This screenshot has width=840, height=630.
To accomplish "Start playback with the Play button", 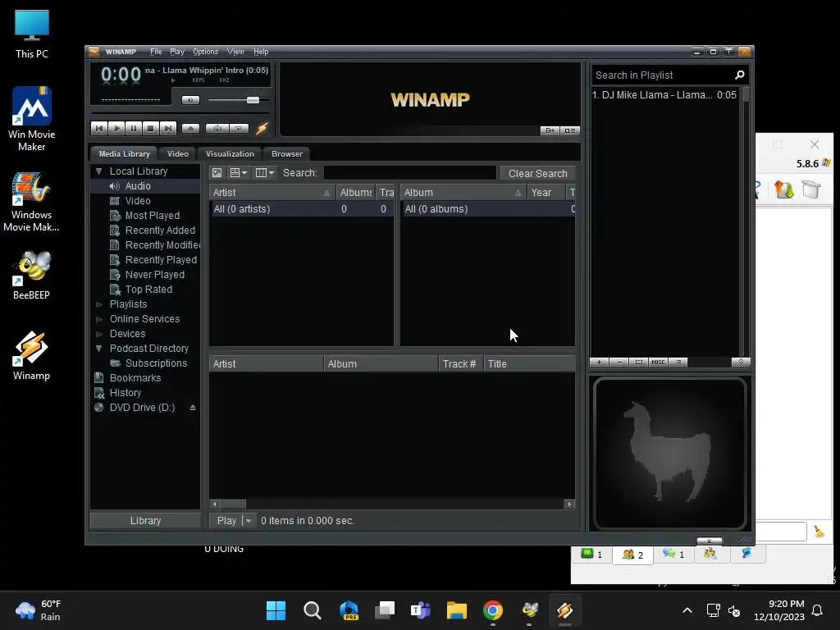I will coord(116,129).
